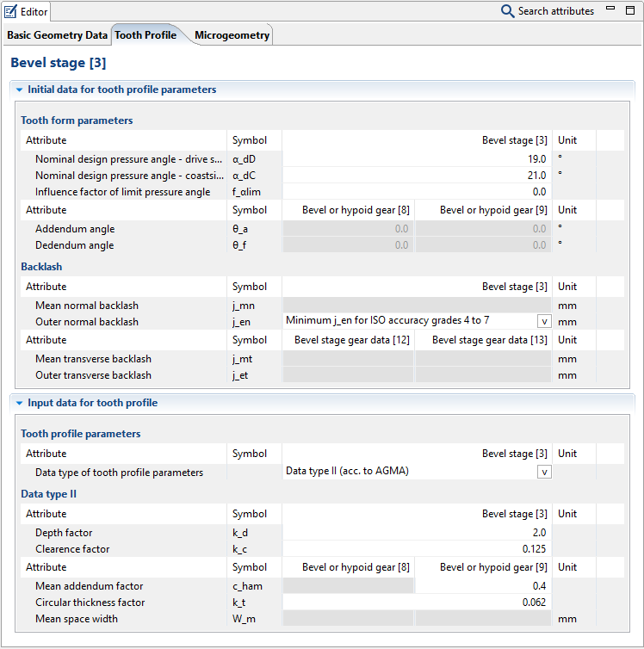Collapse Input data for tooth profile section
The width and height of the screenshot is (644, 649).
pyautogui.click(x=19, y=403)
